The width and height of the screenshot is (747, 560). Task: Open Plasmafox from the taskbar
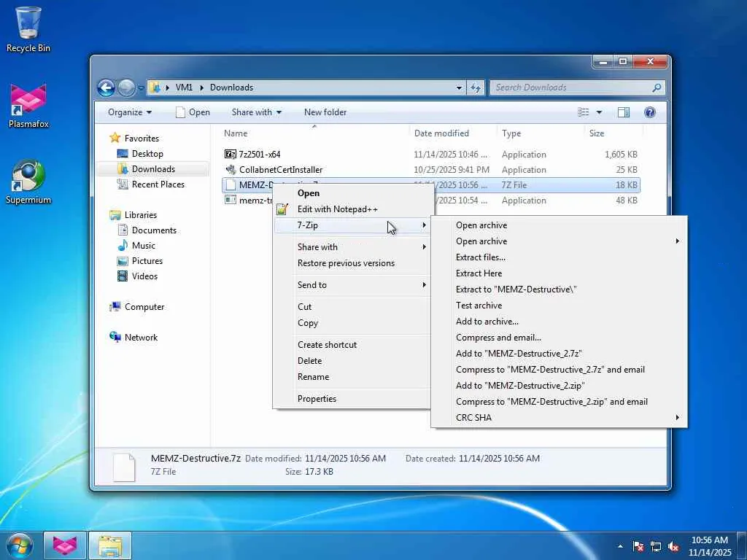(x=65, y=545)
